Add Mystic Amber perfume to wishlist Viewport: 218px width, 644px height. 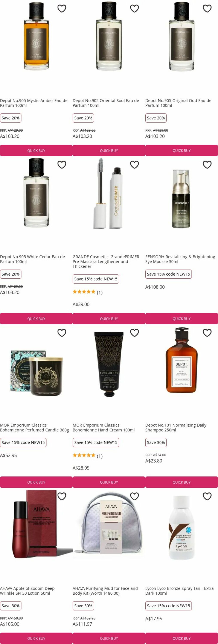click(62, 9)
